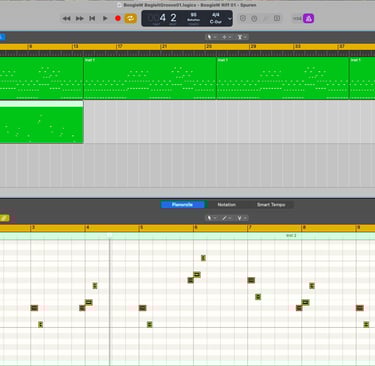Open the third tool menu in the tracks area
The image size is (375, 366).
tap(242, 37)
